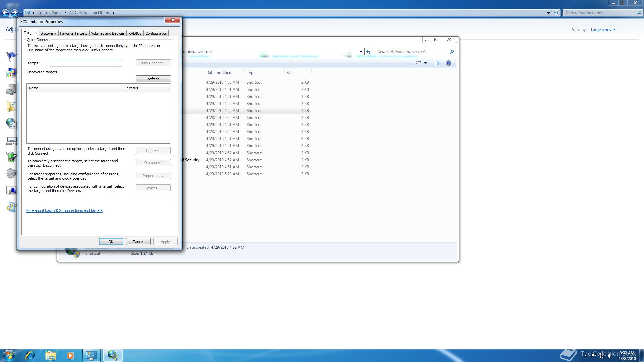Switch to the Favorite Targets tab

coord(73,33)
